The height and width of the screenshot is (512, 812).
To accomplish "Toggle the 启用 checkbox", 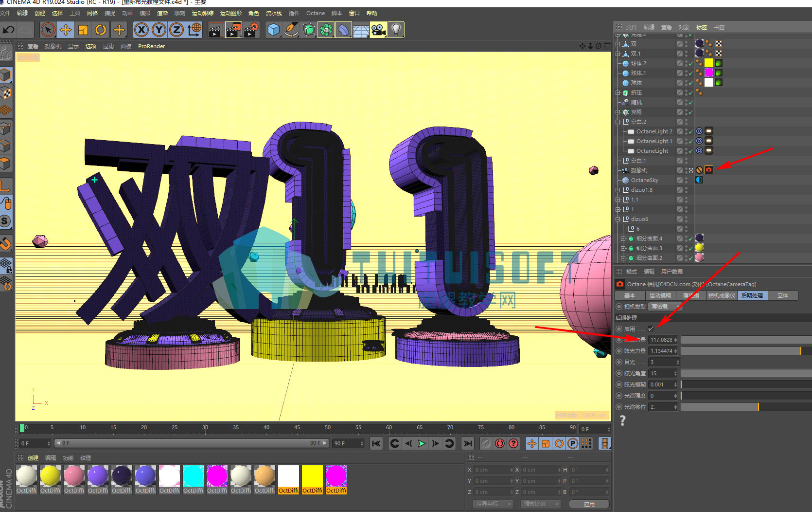I will pos(651,329).
